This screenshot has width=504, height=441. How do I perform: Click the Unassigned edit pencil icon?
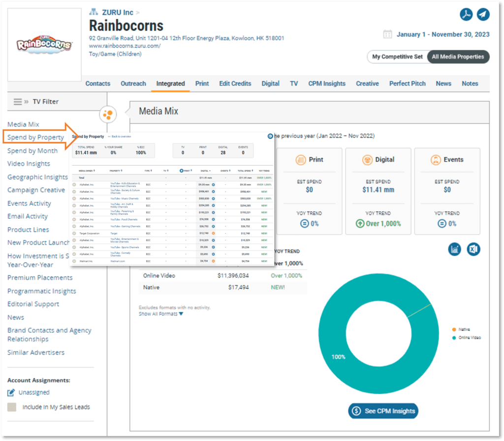click(11, 392)
